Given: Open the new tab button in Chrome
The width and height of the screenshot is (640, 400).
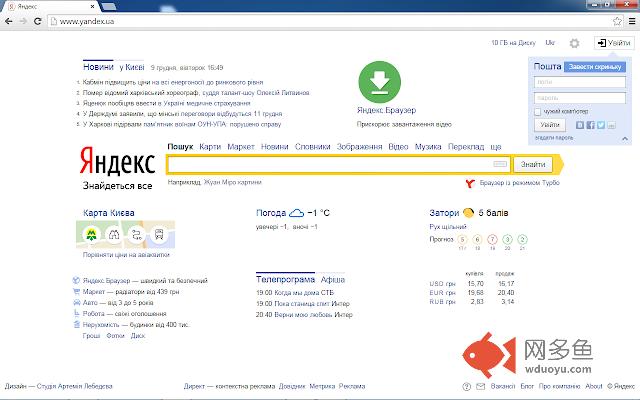Looking at the screenshot, I should [x=108, y=6].
